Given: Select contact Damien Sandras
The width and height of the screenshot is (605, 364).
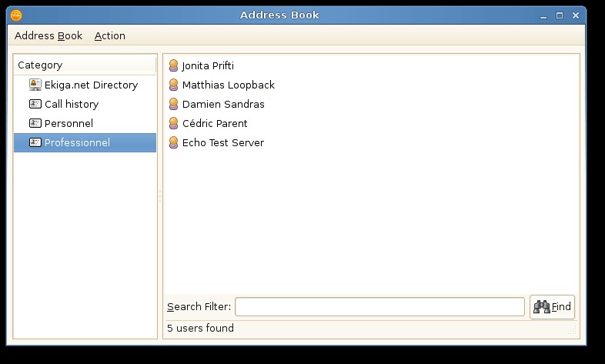Looking at the screenshot, I should point(372,104).
